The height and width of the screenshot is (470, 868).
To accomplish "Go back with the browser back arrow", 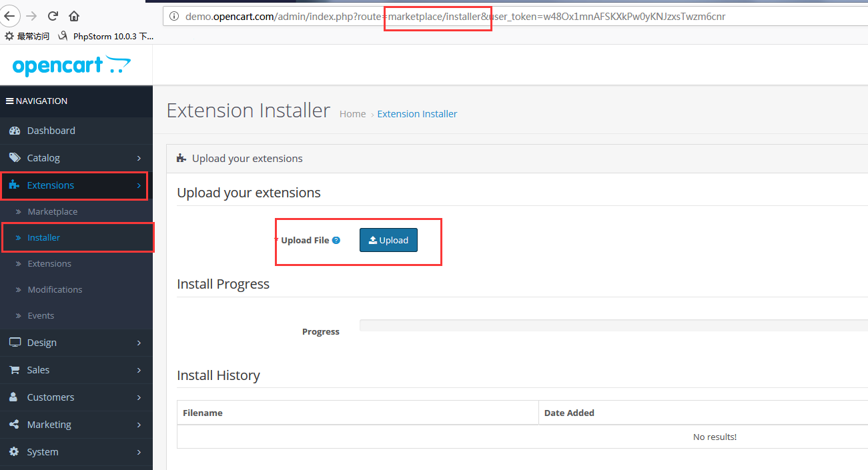I will pos(9,16).
